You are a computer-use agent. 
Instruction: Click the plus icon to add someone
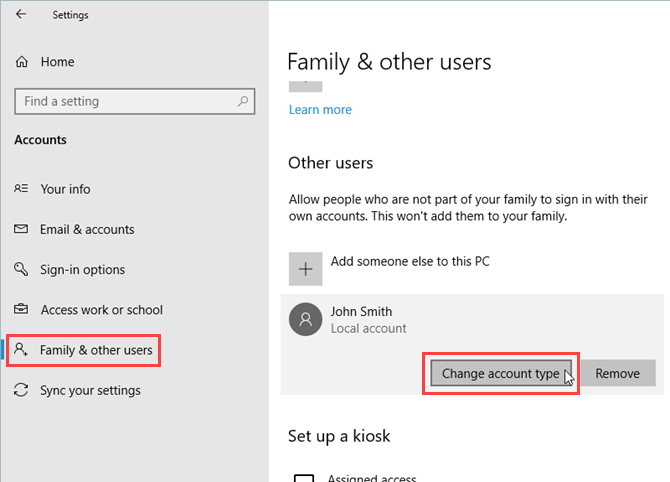point(305,268)
